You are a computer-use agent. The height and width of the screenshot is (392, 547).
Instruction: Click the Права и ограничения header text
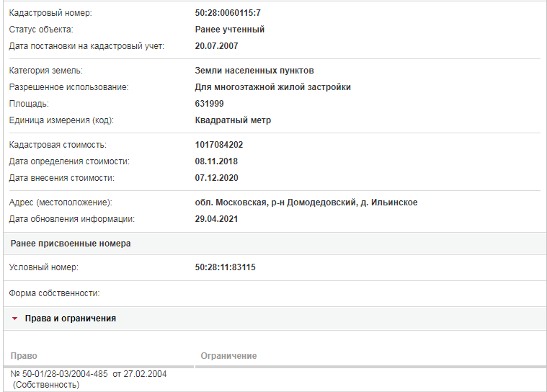click(x=71, y=318)
